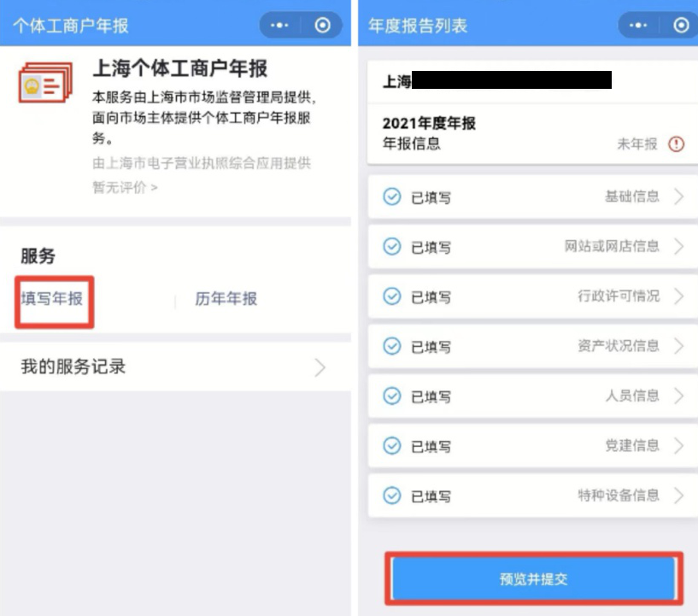Expand the 人员信息 row chevron
This screenshot has width=698, height=616.
coord(679,396)
